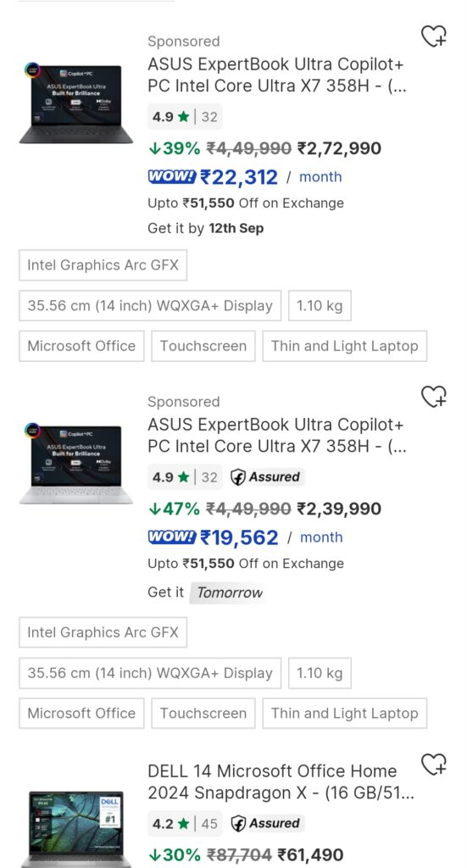Screen dimensions: 467x868
Task: Tap the ₹19,562 per month WOW offer
Action: pyautogui.click(x=245, y=537)
